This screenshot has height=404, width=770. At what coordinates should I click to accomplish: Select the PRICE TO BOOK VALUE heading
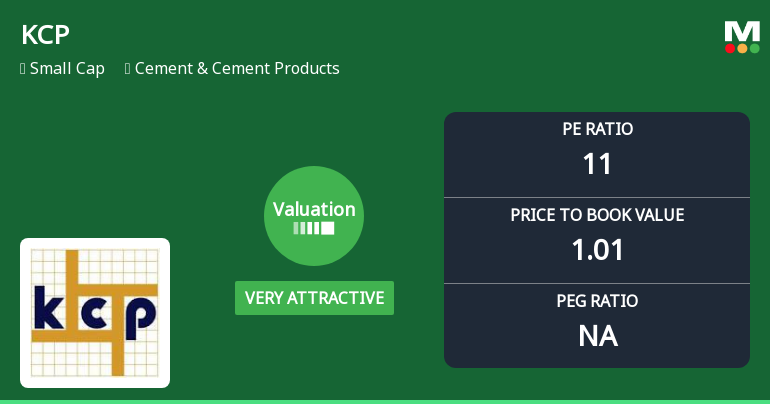coord(597,215)
